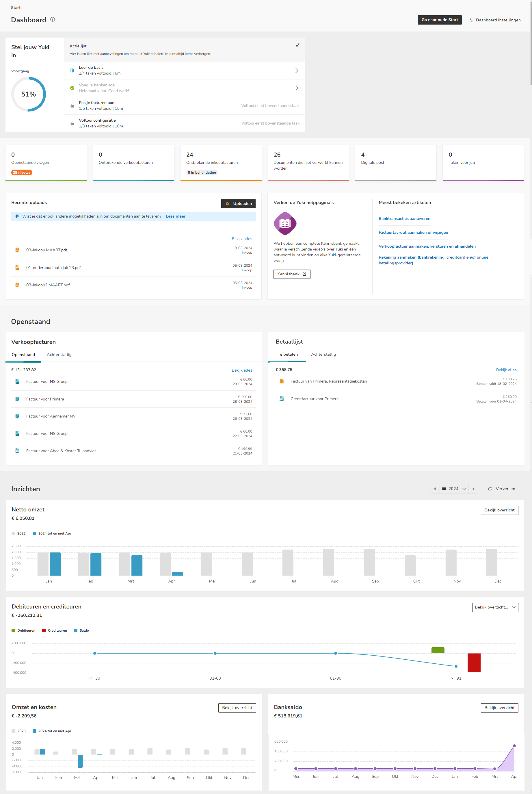The height and width of the screenshot is (794, 532).
Task: Expand the Leer de basis task chevron
Action: tap(297, 71)
